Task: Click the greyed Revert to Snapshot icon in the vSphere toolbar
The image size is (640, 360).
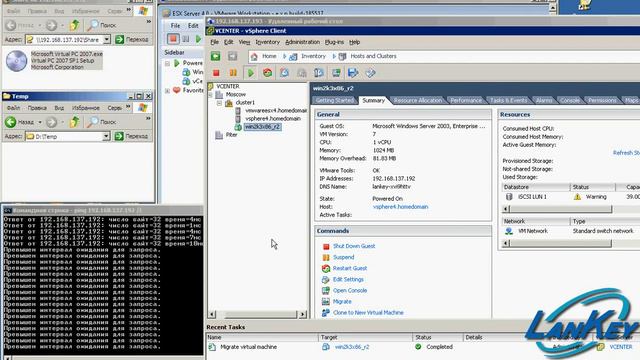Action: (302, 73)
